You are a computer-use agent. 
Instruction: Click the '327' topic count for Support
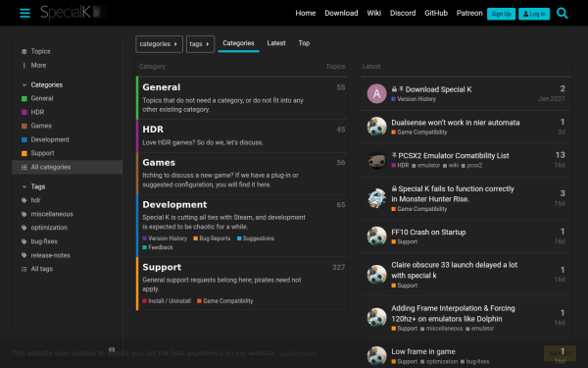coord(338,267)
